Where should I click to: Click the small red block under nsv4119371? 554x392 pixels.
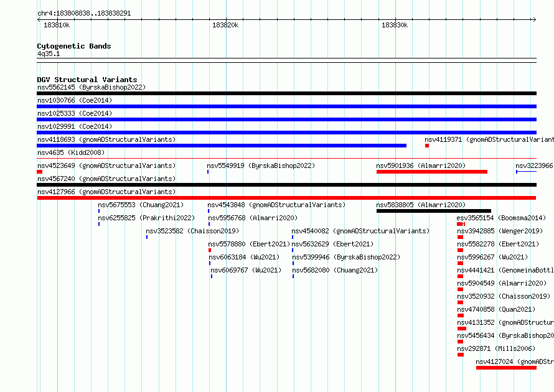(x=427, y=146)
